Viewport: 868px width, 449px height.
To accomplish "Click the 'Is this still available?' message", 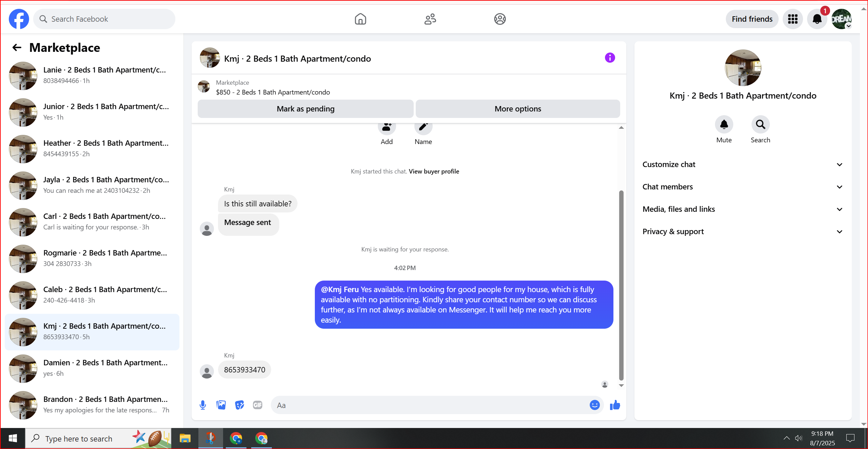I will 258,204.
